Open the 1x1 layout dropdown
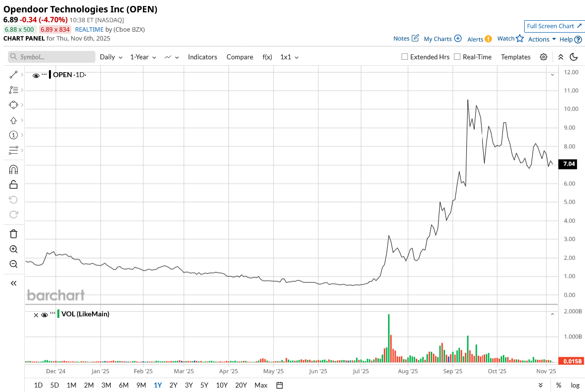Image resolution: width=585 pixels, height=392 pixels. tap(289, 57)
